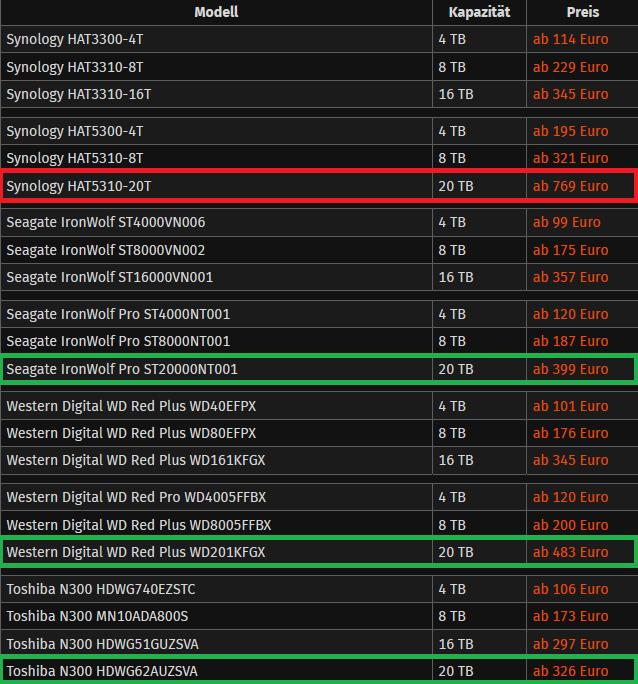
Task: Click the Preis column header
Action: click(583, 12)
